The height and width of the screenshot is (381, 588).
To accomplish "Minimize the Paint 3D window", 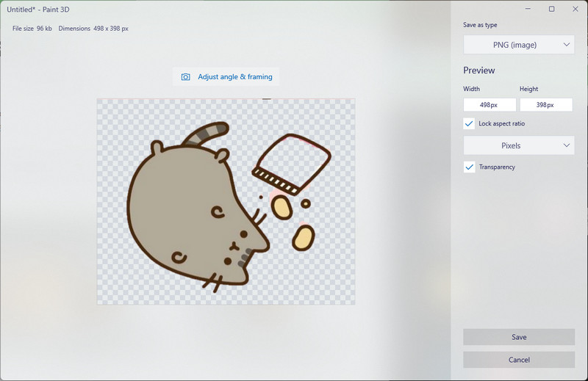I will pyautogui.click(x=528, y=9).
